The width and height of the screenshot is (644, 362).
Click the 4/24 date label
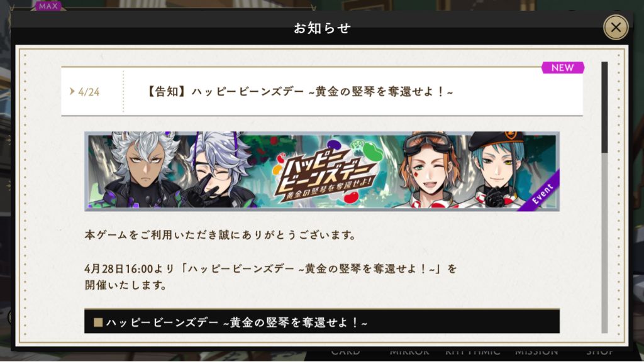[89, 92]
